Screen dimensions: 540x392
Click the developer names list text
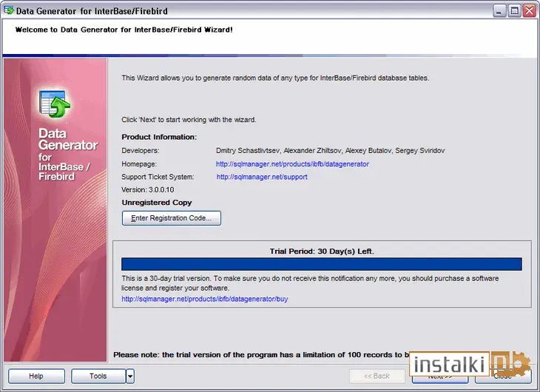[x=330, y=151]
